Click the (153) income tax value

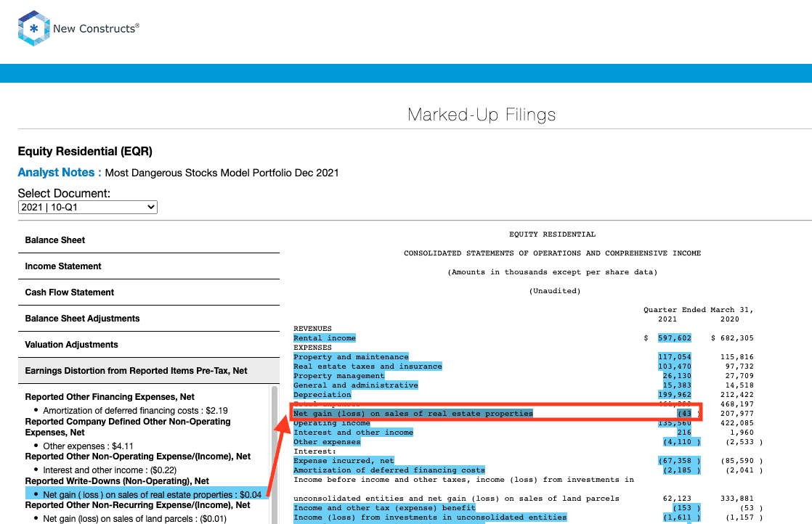point(686,508)
